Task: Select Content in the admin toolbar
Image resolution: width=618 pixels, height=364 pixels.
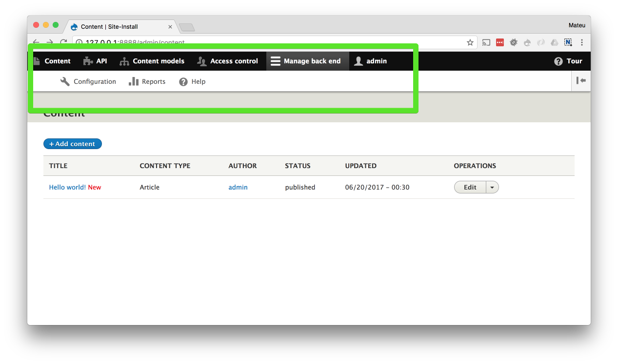Action: (54, 61)
